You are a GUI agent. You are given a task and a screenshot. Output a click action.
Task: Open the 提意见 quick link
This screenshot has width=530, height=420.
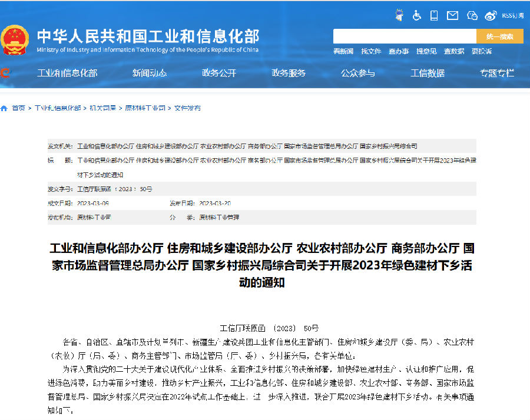426,51
